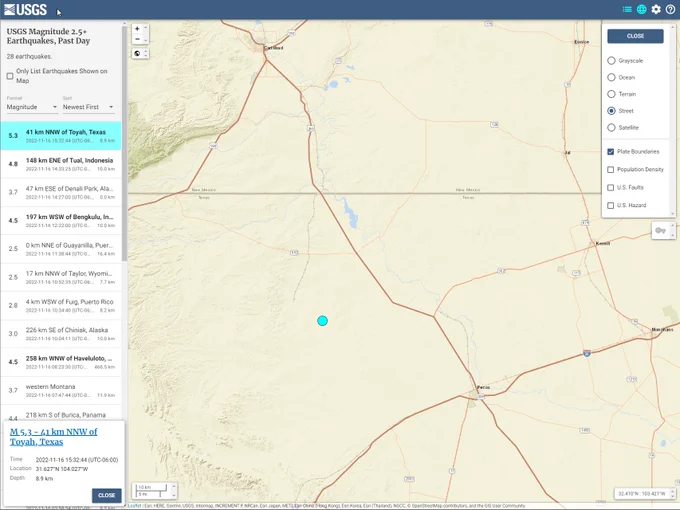680x510 pixels.
Task: Open the Format Magnitude dropdown
Action: coord(32,107)
